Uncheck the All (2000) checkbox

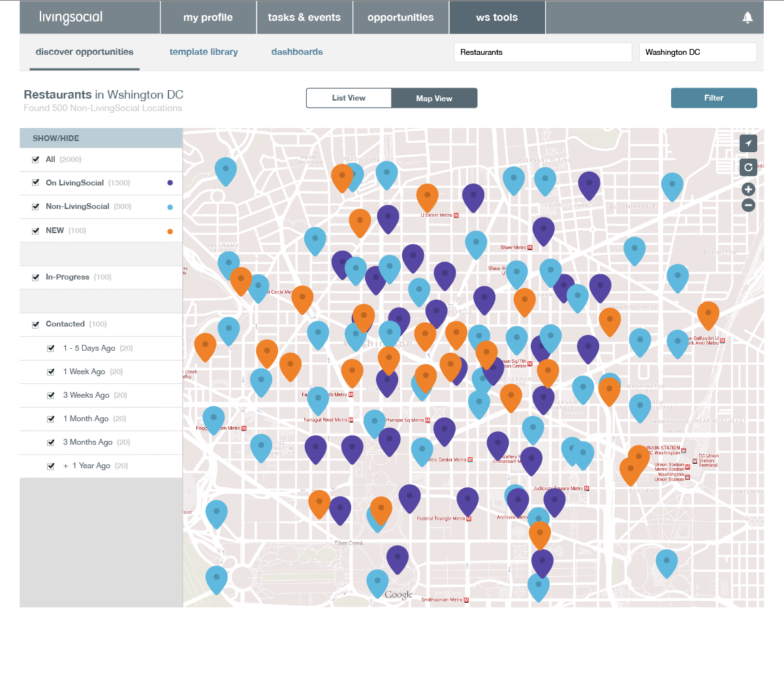(36, 159)
